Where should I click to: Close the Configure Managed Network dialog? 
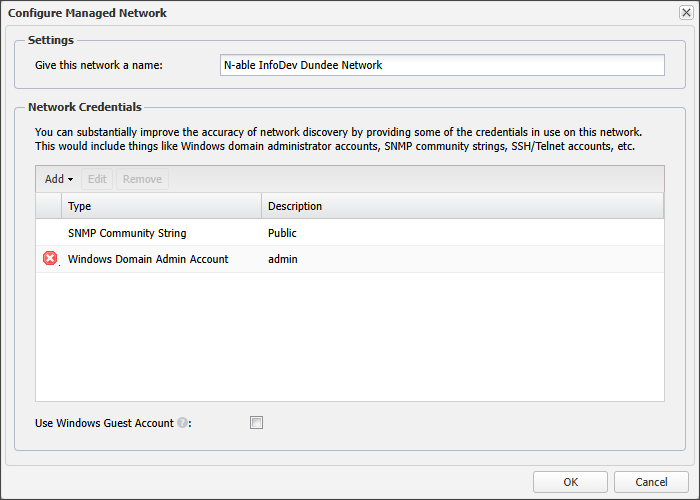coord(685,13)
